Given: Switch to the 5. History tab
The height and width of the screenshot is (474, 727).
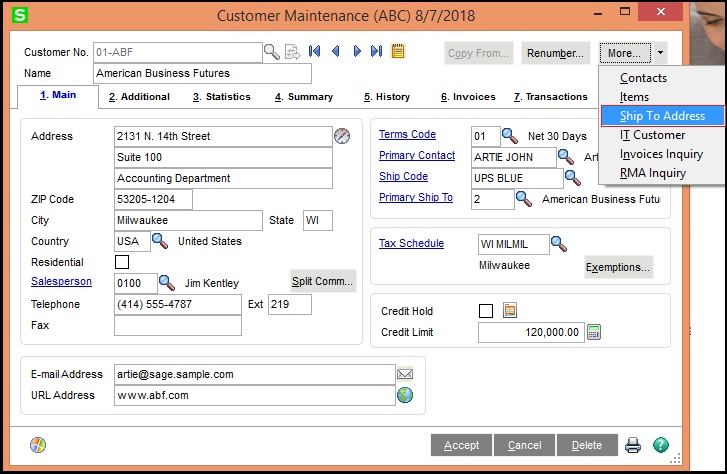Looking at the screenshot, I should coord(387,97).
